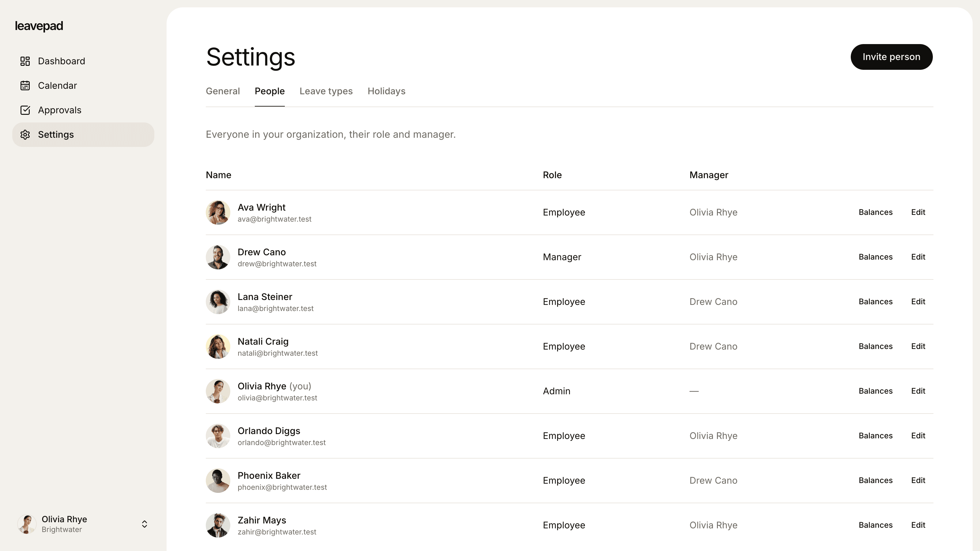Open Balances for Lana Steiner
980x551 pixels.
[875, 302]
